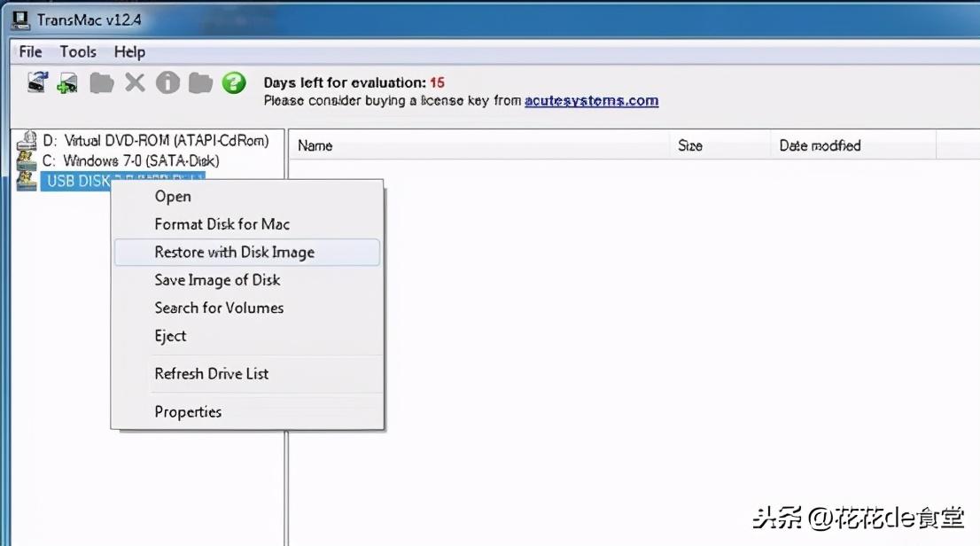
Task: Click the gray X delete toolbar icon
Action: pyautogui.click(x=135, y=82)
